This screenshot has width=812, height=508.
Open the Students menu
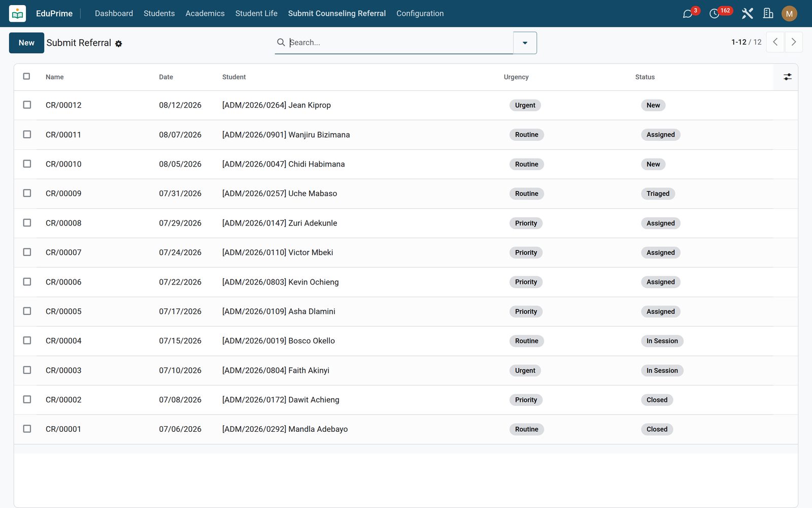click(x=159, y=14)
